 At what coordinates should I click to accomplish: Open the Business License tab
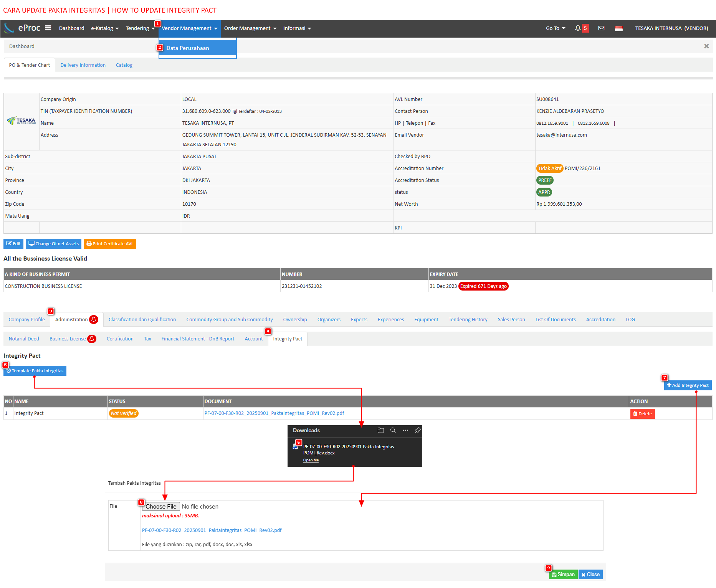click(x=68, y=339)
